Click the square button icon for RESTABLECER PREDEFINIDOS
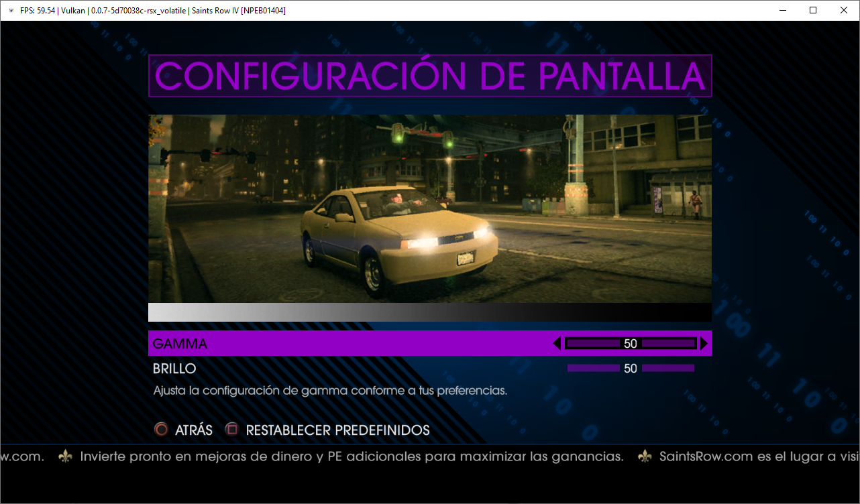 (231, 430)
